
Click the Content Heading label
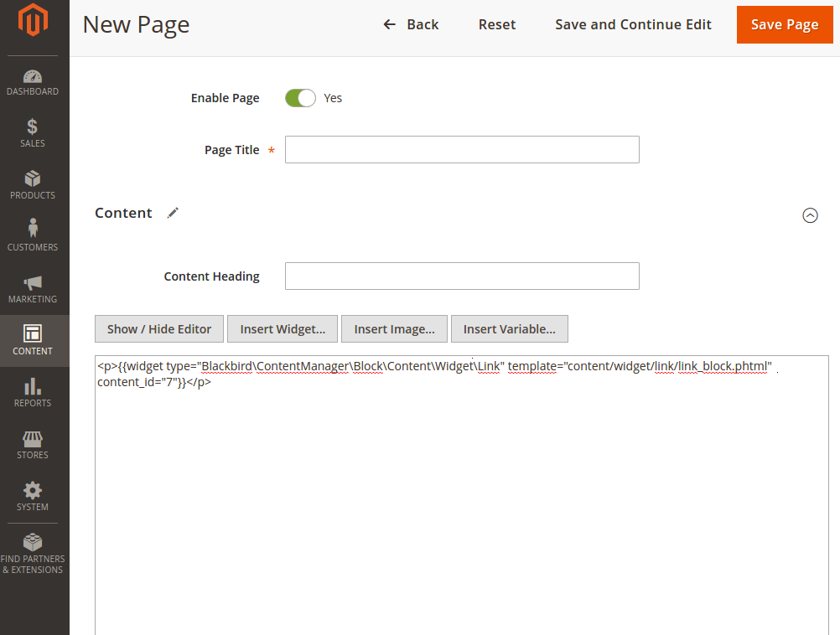coord(211,276)
